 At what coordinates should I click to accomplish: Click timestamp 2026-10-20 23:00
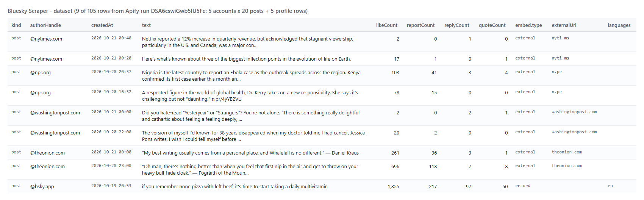[x=111, y=166]
